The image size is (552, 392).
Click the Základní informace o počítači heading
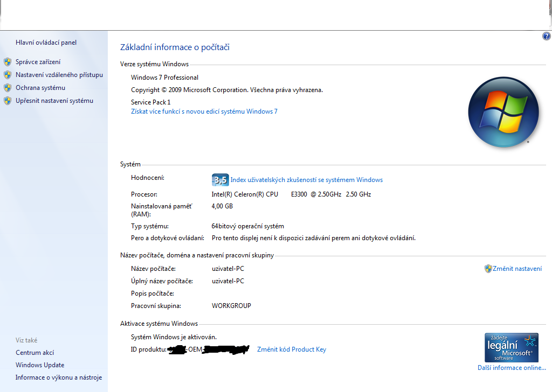click(x=175, y=47)
